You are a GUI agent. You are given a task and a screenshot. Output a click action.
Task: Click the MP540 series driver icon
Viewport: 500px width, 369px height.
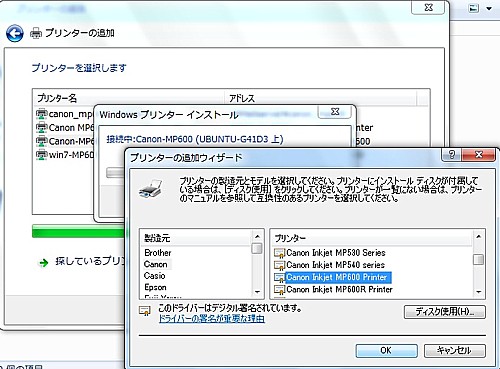pos(279,265)
